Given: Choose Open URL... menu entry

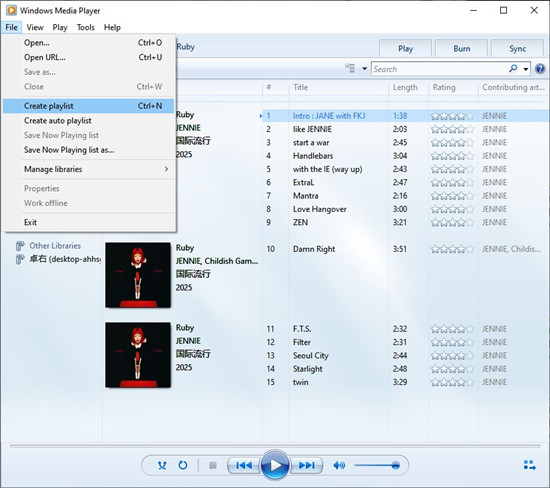Looking at the screenshot, I should click(x=88, y=57).
